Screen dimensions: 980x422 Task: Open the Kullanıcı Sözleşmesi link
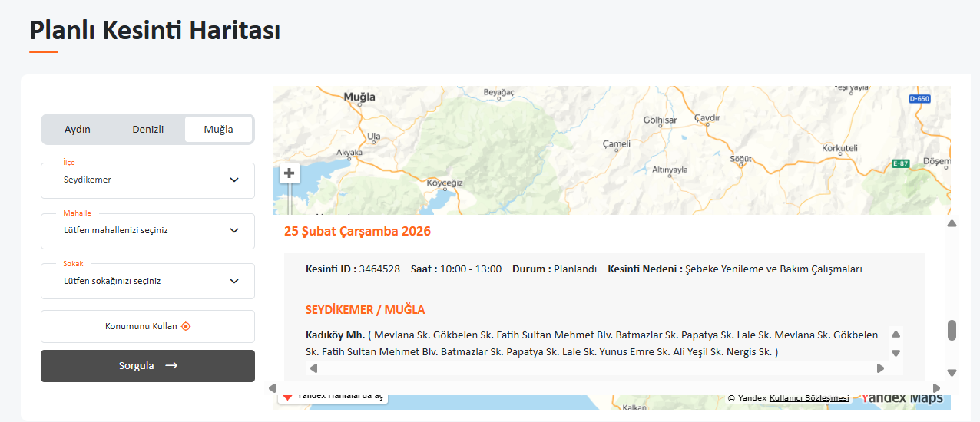pyautogui.click(x=809, y=398)
